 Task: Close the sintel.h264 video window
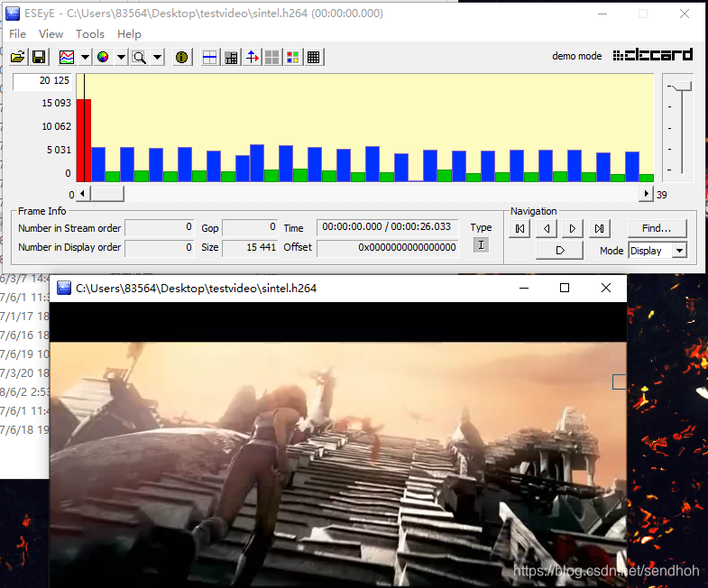(x=606, y=288)
